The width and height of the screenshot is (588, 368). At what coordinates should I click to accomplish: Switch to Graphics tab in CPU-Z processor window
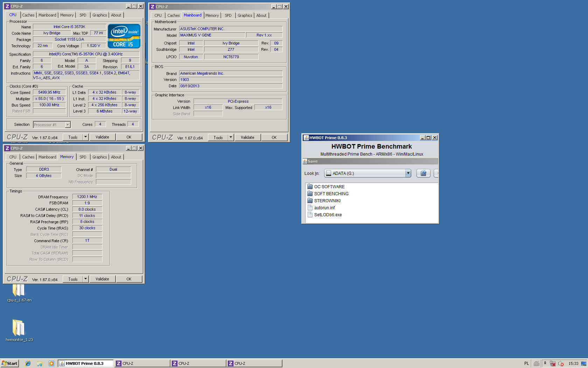coord(100,15)
